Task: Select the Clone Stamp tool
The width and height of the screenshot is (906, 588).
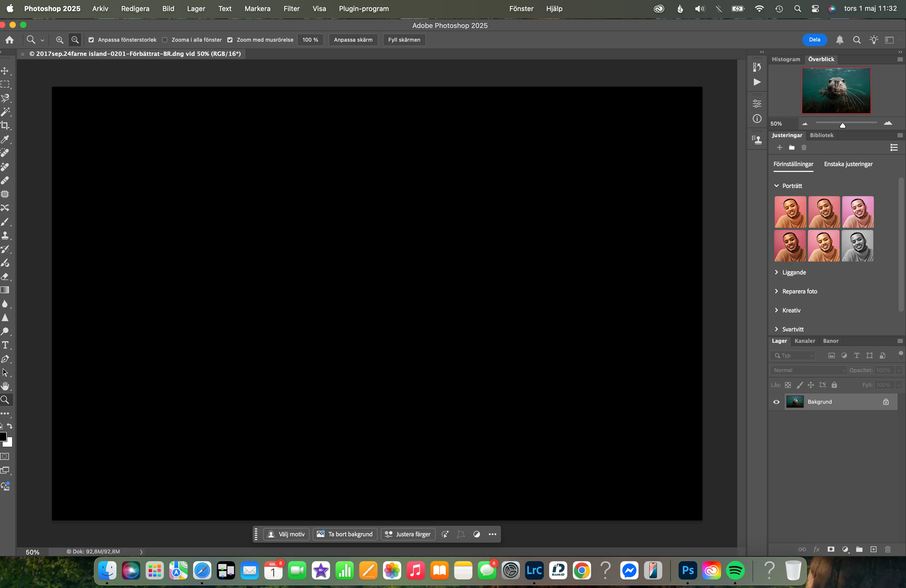Action: 5,235
